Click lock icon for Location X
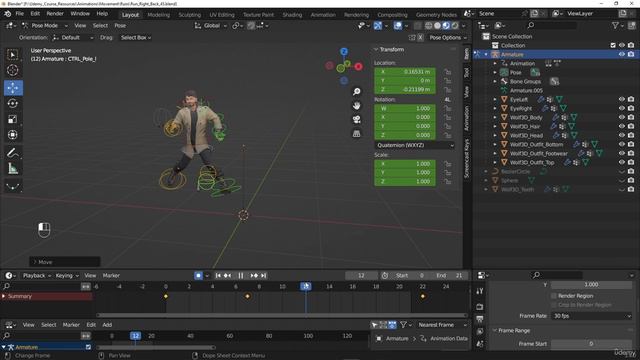 click(x=448, y=72)
